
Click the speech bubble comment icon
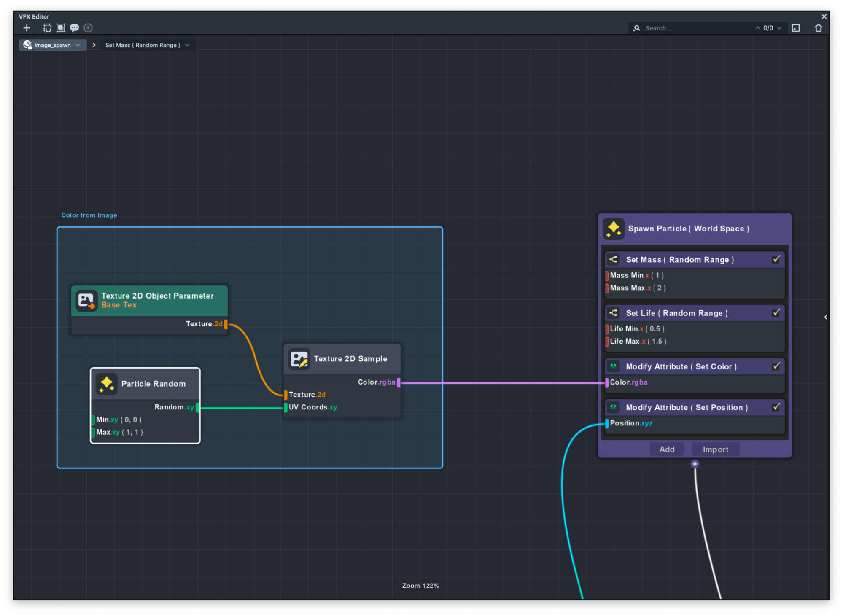coord(74,28)
